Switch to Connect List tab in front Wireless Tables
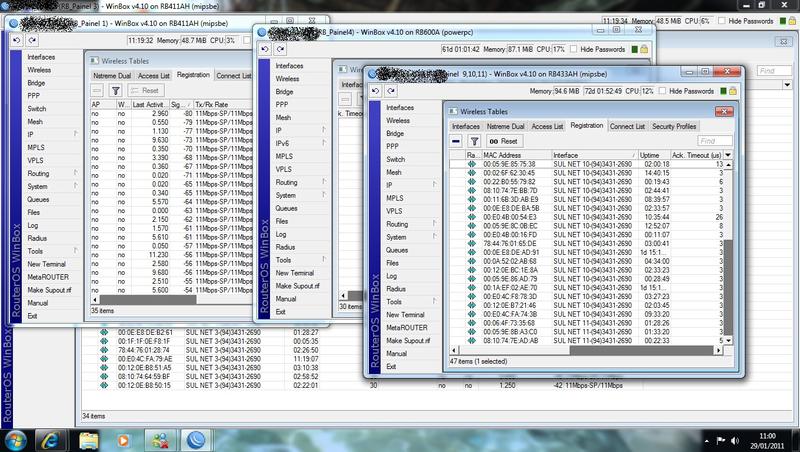 pyautogui.click(x=627, y=126)
